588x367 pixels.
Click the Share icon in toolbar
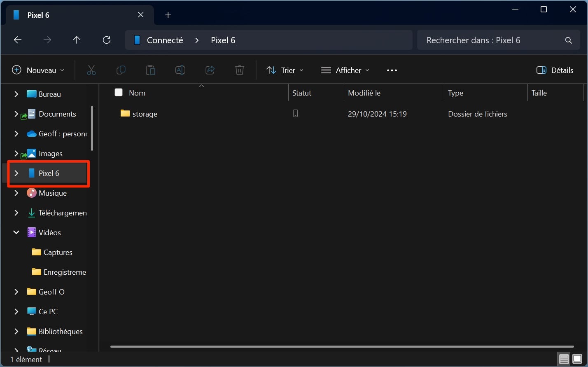click(x=210, y=70)
